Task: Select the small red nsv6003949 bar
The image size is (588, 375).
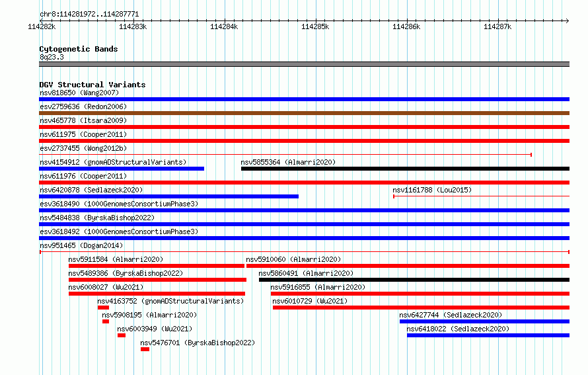Action: point(122,335)
